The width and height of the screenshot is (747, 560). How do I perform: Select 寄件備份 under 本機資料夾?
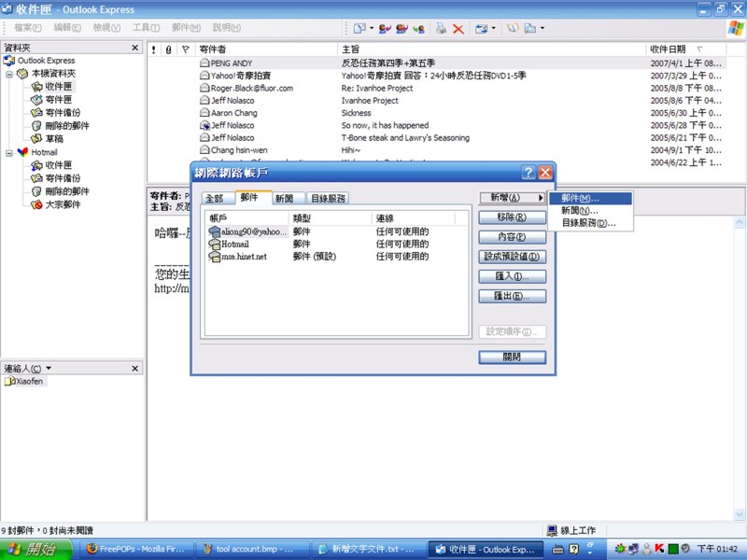pyautogui.click(x=63, y=113)
